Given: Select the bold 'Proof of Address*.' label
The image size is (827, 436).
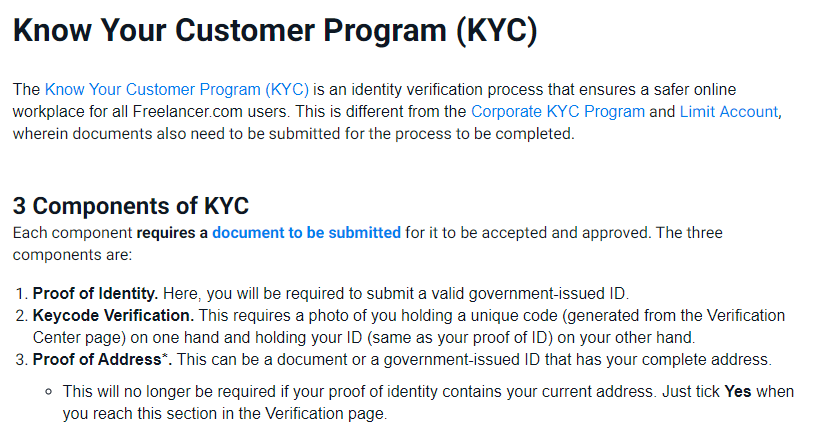Looking at the screenshot, I should point(102,360).
